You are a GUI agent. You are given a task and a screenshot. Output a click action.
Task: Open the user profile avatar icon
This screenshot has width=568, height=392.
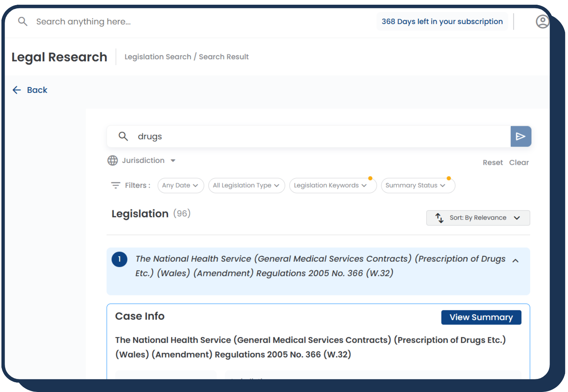click(x=543, y=21)
